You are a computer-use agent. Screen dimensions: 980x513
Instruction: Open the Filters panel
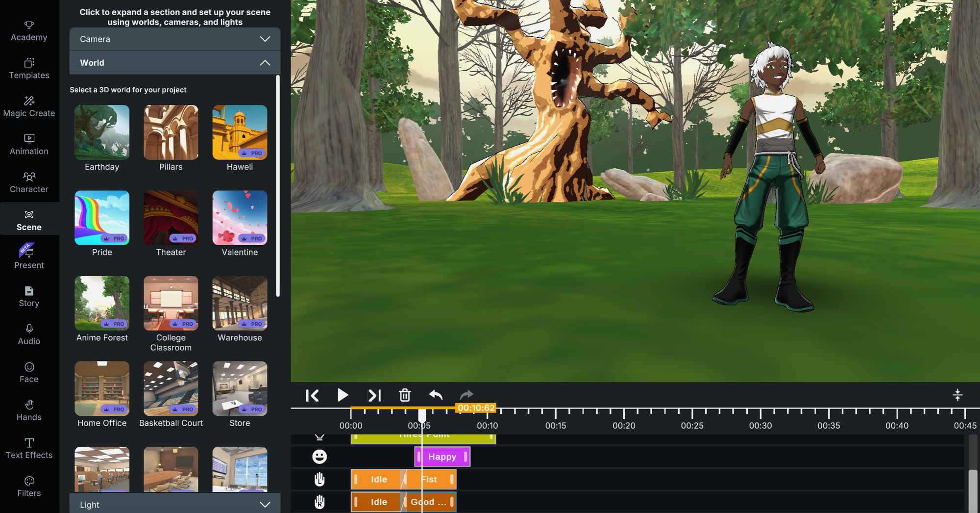click(29, 486)
